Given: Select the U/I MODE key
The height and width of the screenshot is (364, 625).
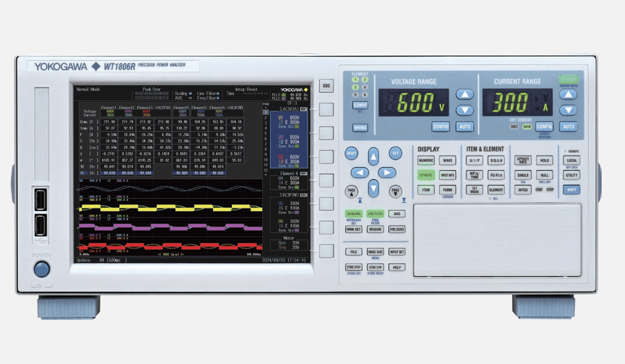Looking at the screenshot, I should (475, 190).
